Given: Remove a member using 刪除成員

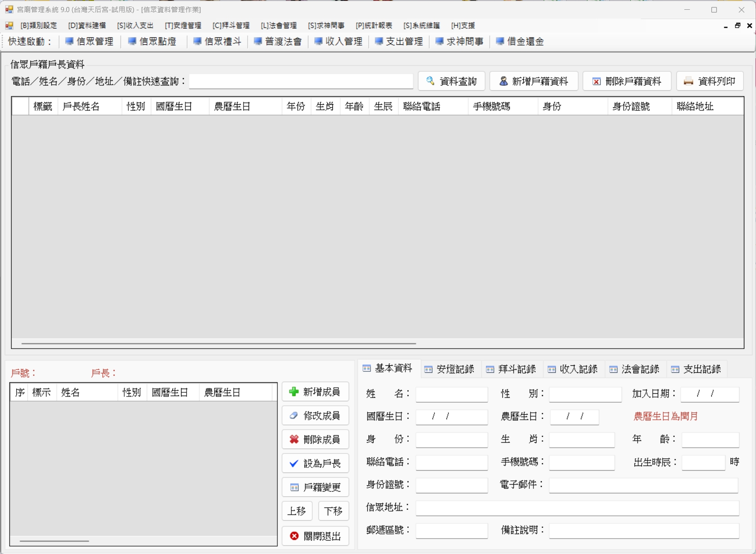Looking at the screenshot, I should [315, 439].
